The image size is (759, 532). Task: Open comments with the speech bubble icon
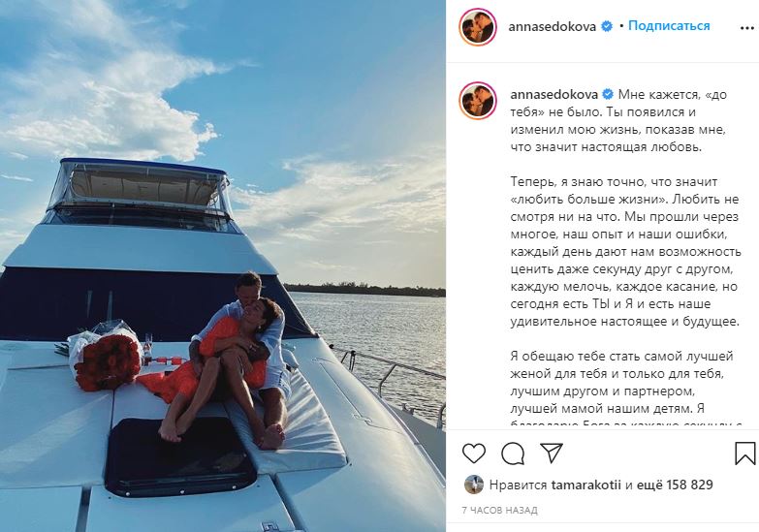click(x=513, y=454)
